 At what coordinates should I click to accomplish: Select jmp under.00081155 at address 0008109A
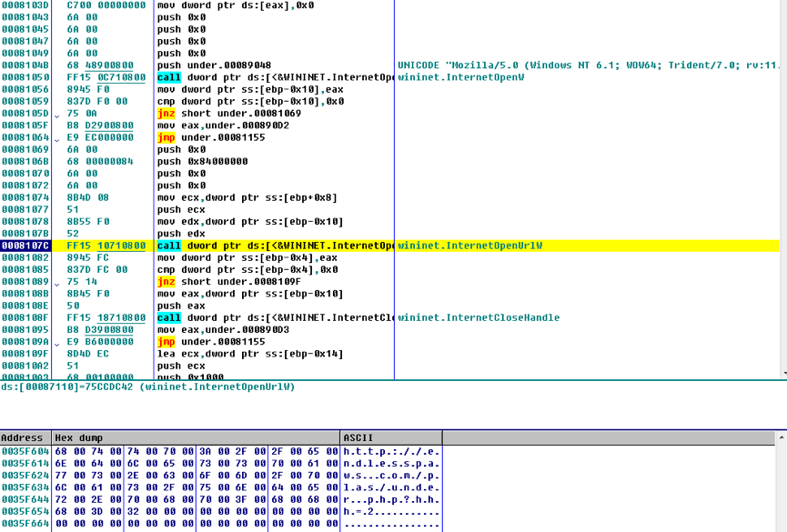211,342
